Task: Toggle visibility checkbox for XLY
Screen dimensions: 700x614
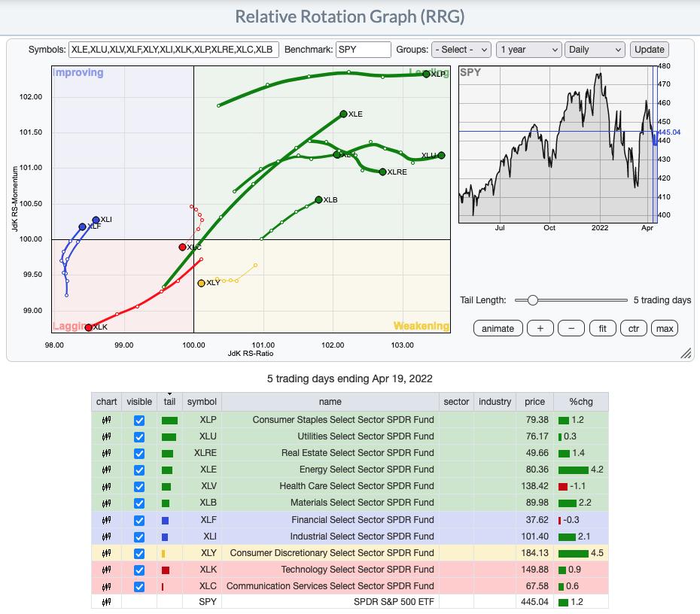Action: point(139,554)
